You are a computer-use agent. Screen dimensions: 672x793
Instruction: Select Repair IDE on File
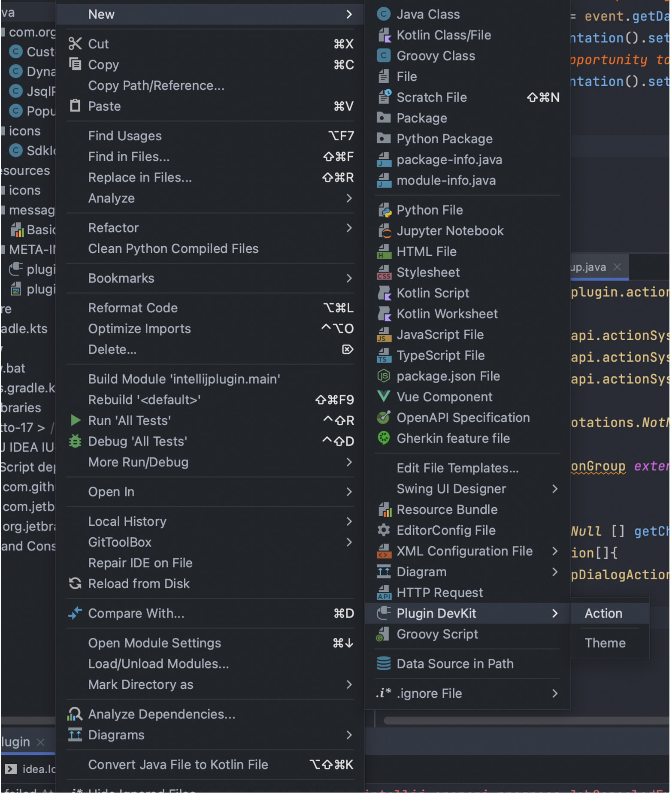click(210, 563)
